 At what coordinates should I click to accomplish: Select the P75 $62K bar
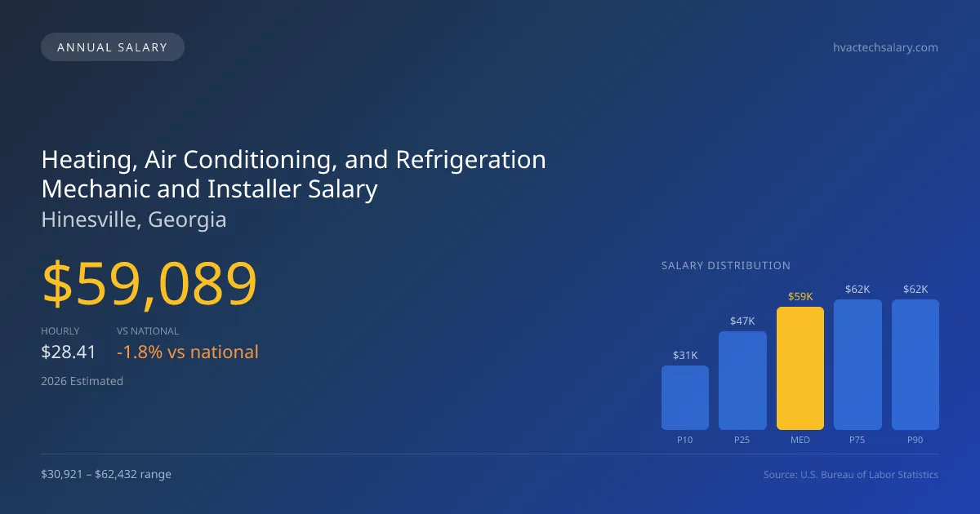857,365
